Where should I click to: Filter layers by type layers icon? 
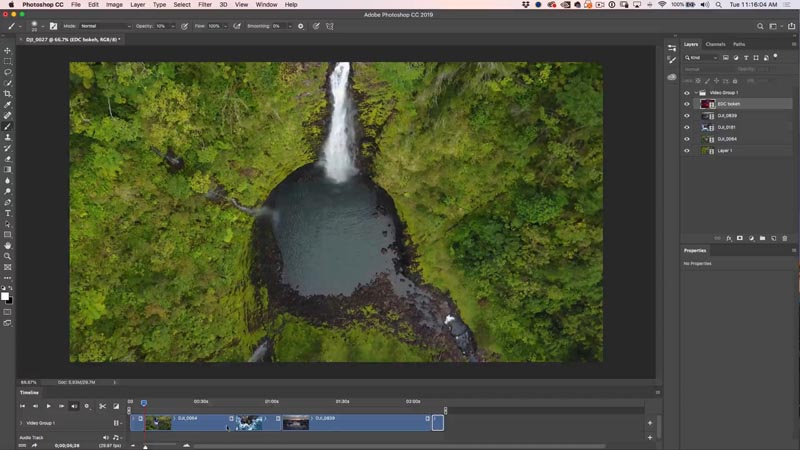(746, 58)
